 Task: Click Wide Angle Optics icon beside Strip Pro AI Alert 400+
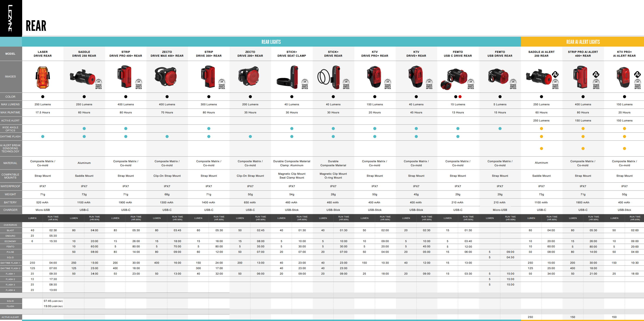596,84
